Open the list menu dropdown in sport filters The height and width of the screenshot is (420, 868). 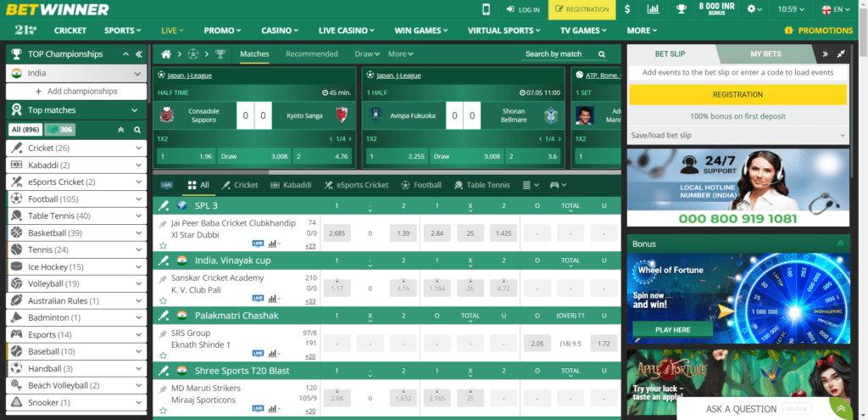pos(530,185)
